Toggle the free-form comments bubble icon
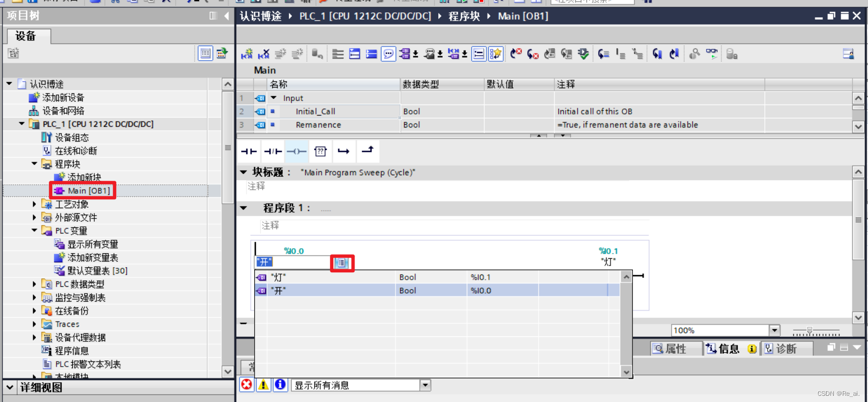The height and width of the screenshot is (402, 868). (x=388, y=53)
